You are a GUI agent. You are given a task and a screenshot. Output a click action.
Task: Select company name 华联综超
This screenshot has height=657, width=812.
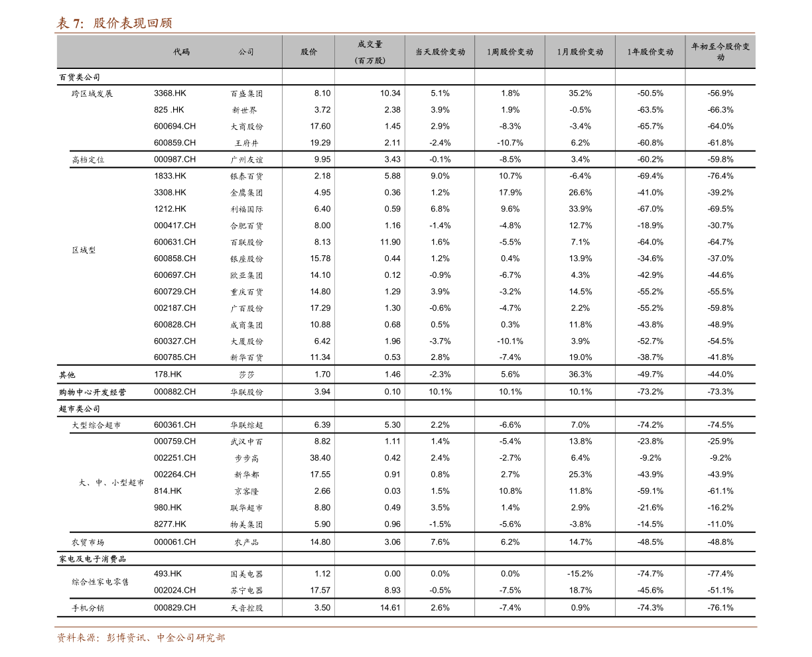pyautogui.click(x=246, y=426)
